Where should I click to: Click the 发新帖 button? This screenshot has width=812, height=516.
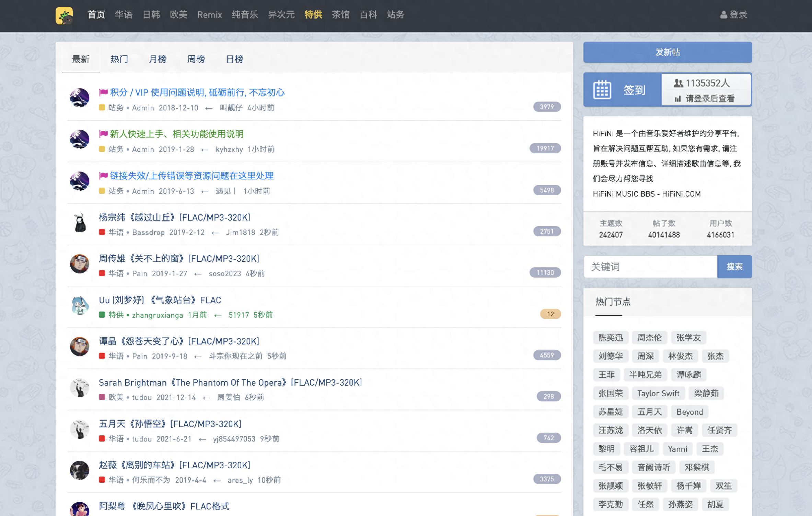pyautogui.click(x=668, y=52)
